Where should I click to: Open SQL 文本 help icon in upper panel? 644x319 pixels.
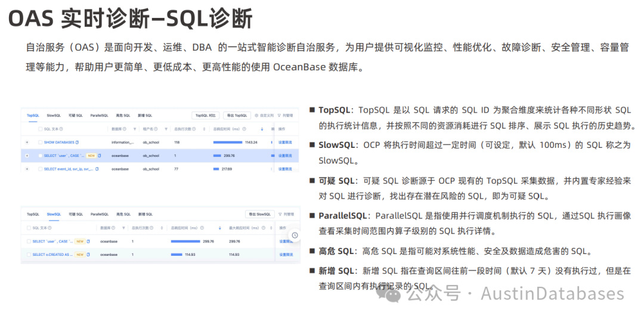61,129
